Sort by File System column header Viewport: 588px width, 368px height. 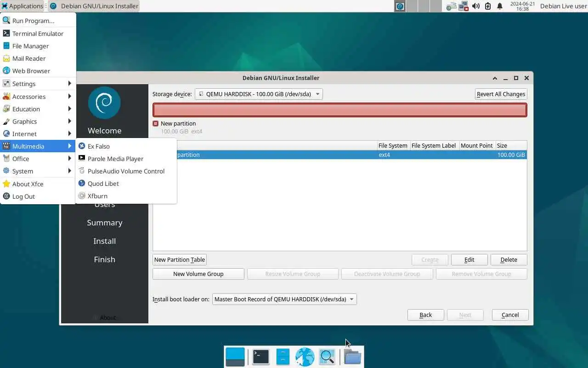[393, 145]
